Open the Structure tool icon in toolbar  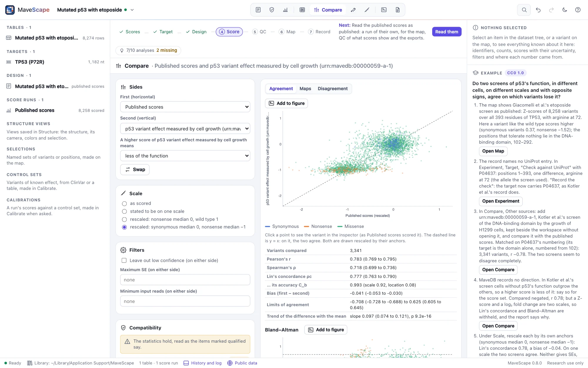[353, 10]
